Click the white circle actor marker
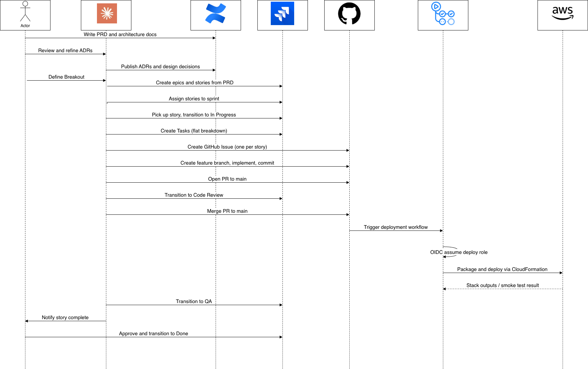The width and height of the screenshot is (588, 369). (25, 4)
